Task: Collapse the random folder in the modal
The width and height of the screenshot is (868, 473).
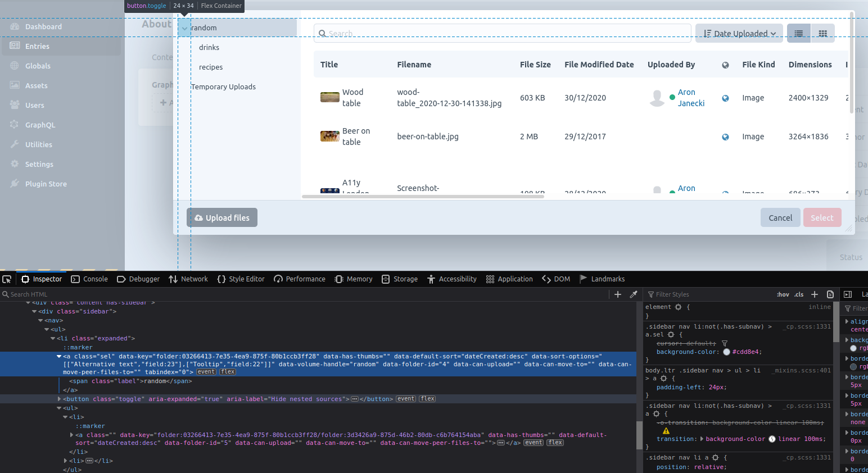Action: coord(183,28)
